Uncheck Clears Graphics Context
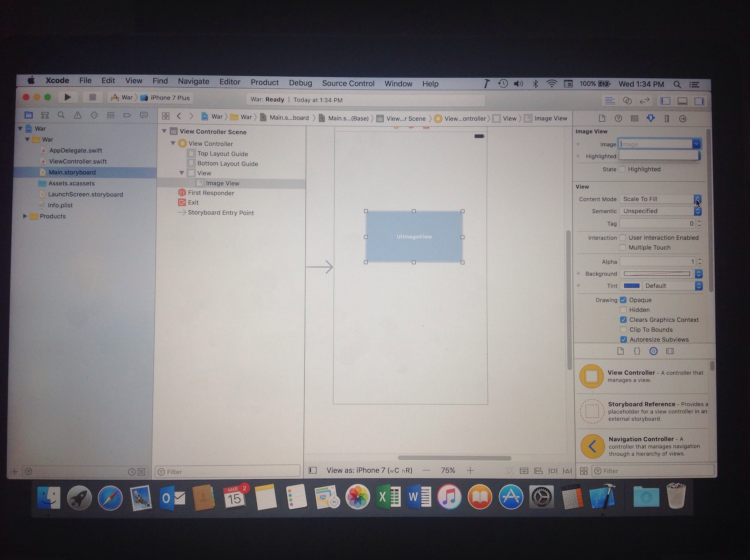 [x=624, y=319]
